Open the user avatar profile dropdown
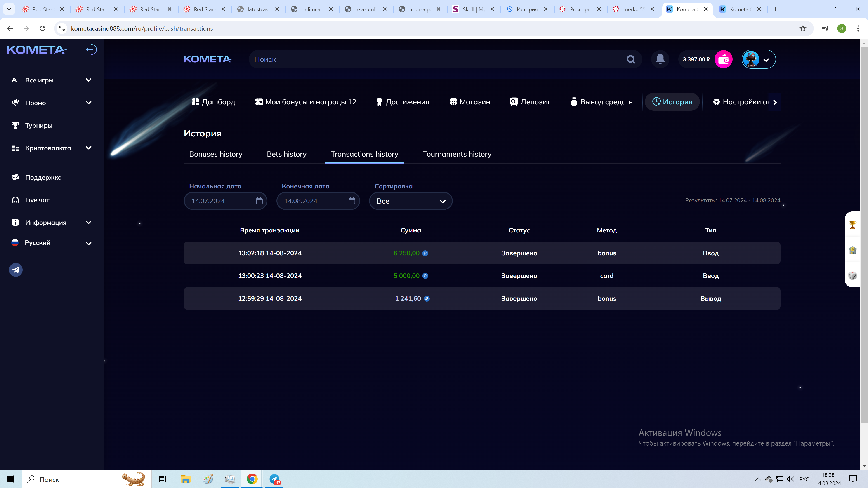 [759, 60]
